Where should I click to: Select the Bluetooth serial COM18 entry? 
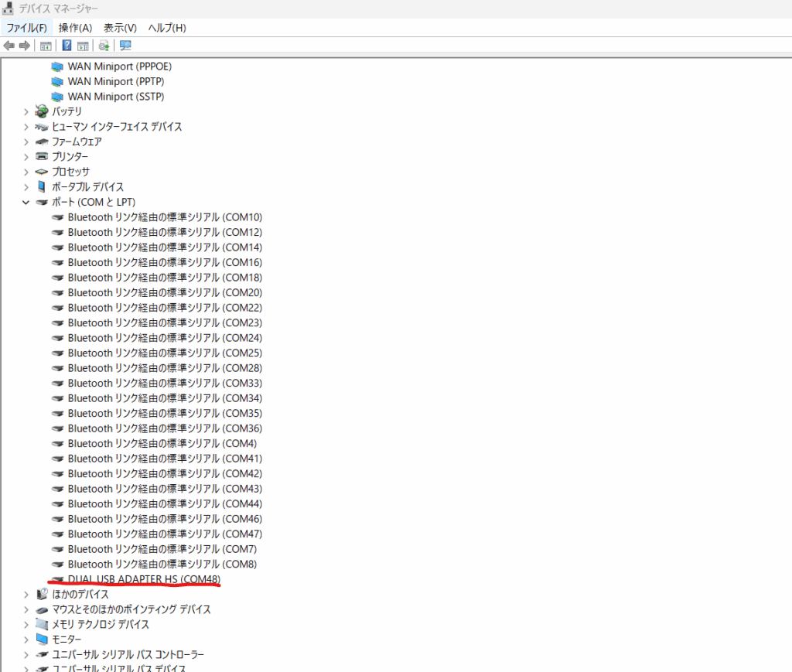pyautogui.click(x=166, y=278)
